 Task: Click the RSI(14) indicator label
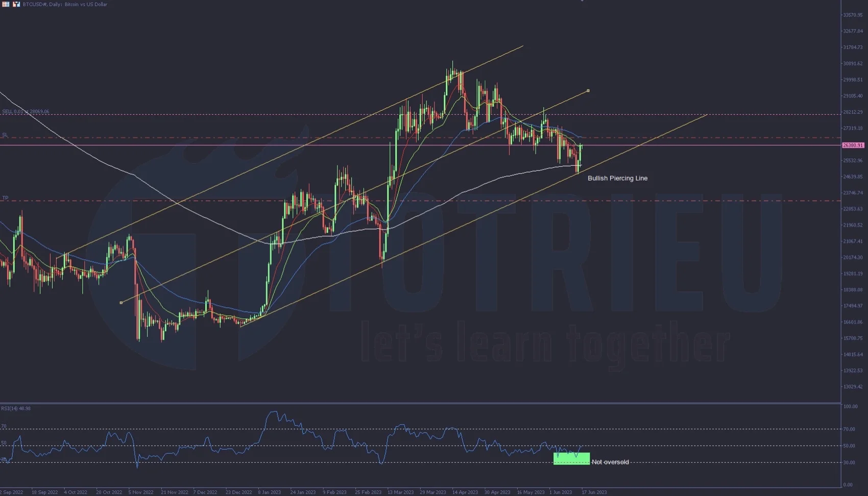pos(13,408)
